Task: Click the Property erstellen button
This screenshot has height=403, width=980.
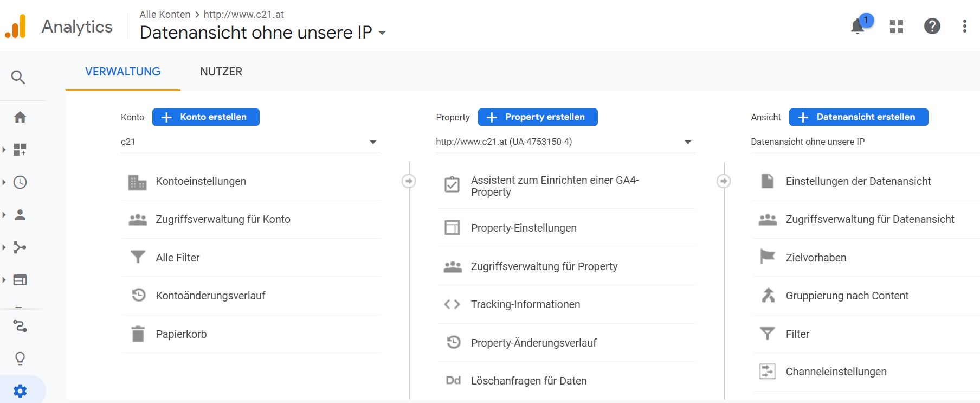Action: pos(538,117)
